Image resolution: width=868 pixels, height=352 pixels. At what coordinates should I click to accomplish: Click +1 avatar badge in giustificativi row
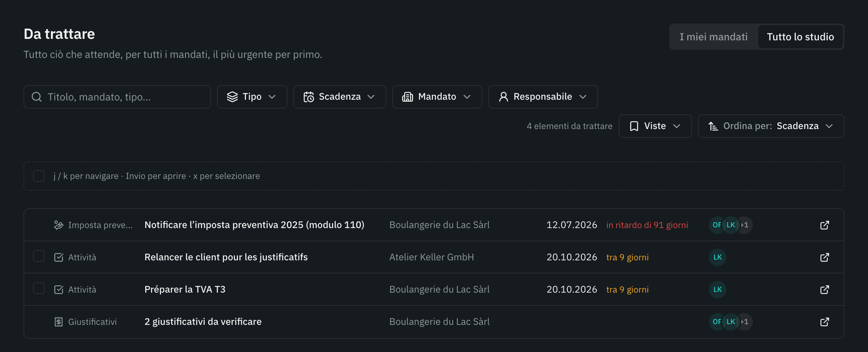(x=746, y=322)
